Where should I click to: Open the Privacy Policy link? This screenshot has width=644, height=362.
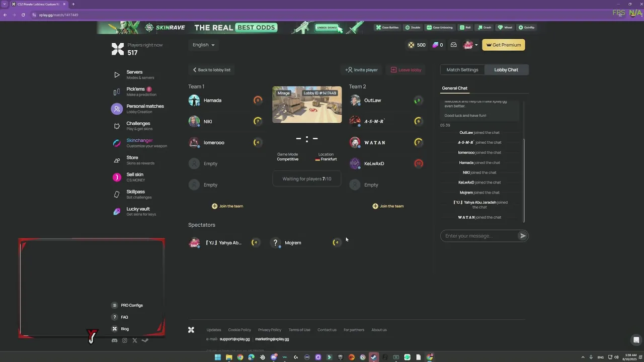pos(270,330)
